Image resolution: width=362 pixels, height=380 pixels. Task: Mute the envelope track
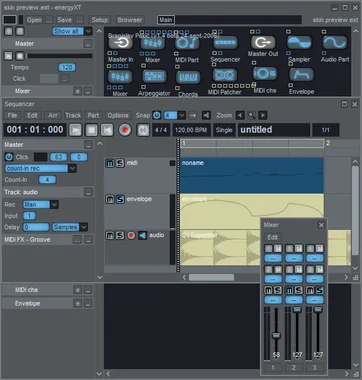coord(110,199)
